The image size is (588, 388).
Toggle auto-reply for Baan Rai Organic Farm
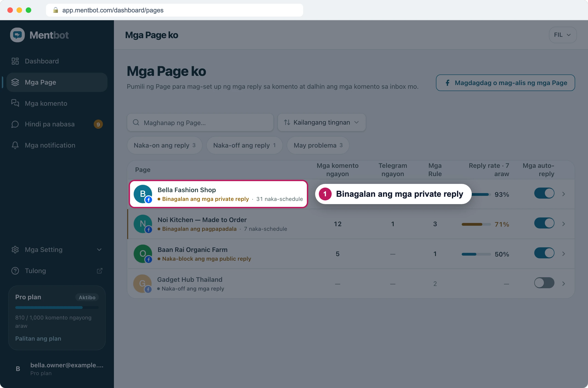pyautogui.click(x=544, y=253)
